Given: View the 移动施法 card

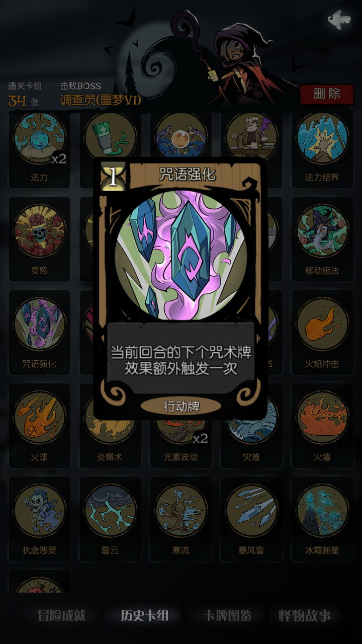Looking at the screenshot, I should 322,231.
